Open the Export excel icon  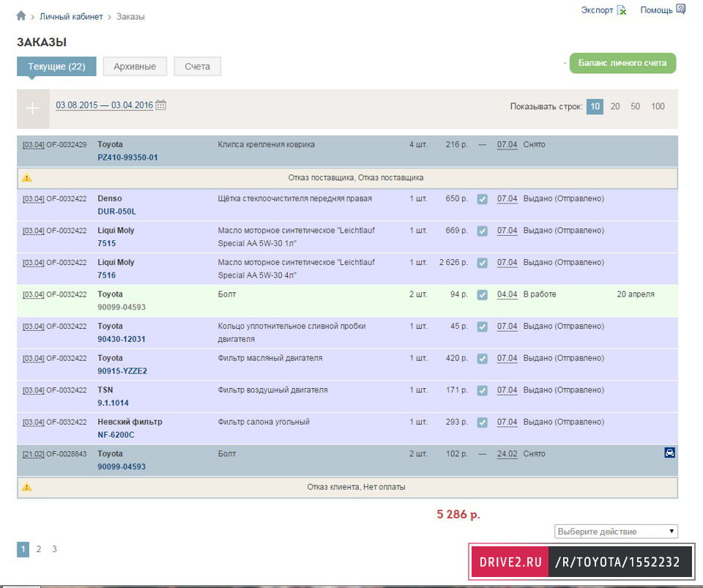coord(622,10)
